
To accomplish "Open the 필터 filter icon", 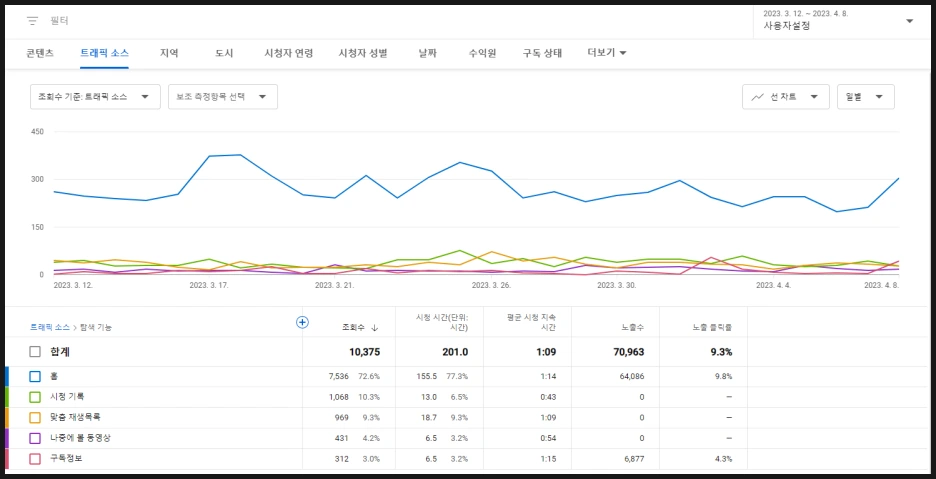I will pyautogui.click(x=32, y=21).
